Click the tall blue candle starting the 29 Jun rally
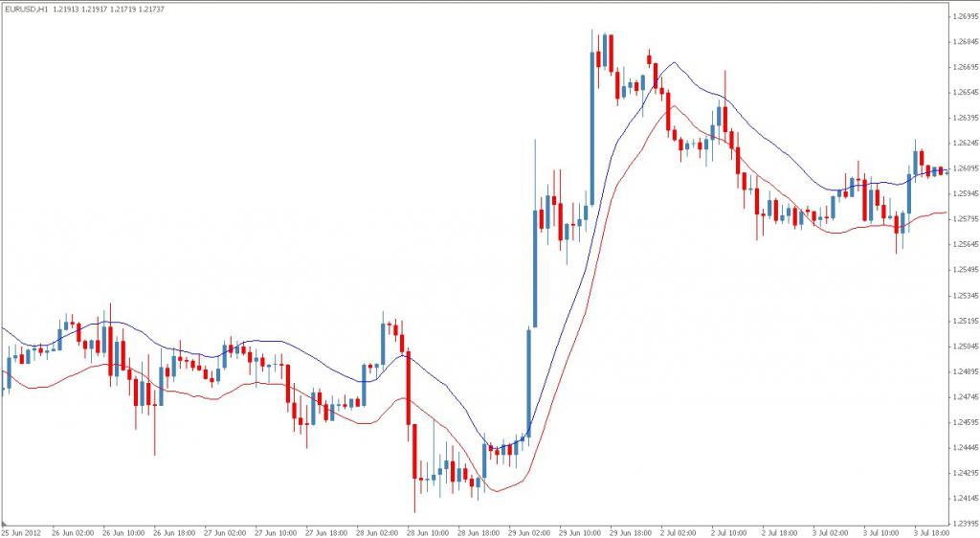980x538 pixels. tap(528, 379)
